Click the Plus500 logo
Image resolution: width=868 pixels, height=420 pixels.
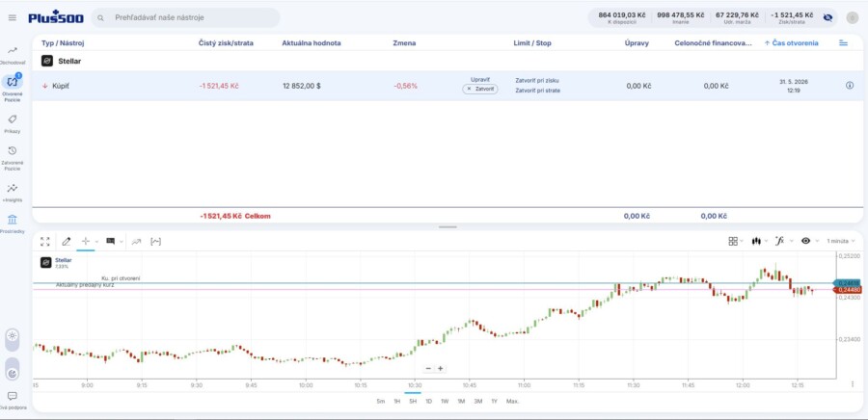point(56,17)
